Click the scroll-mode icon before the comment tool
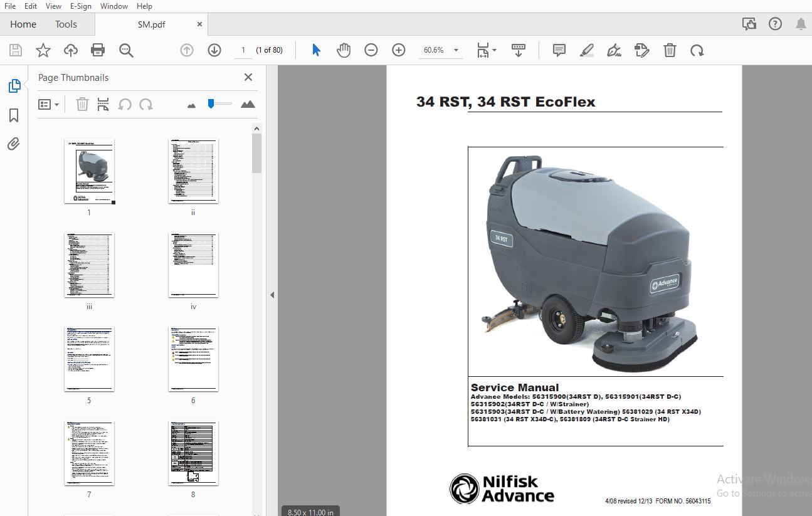This screenshot has width=812, height=516. click(519, 50)
